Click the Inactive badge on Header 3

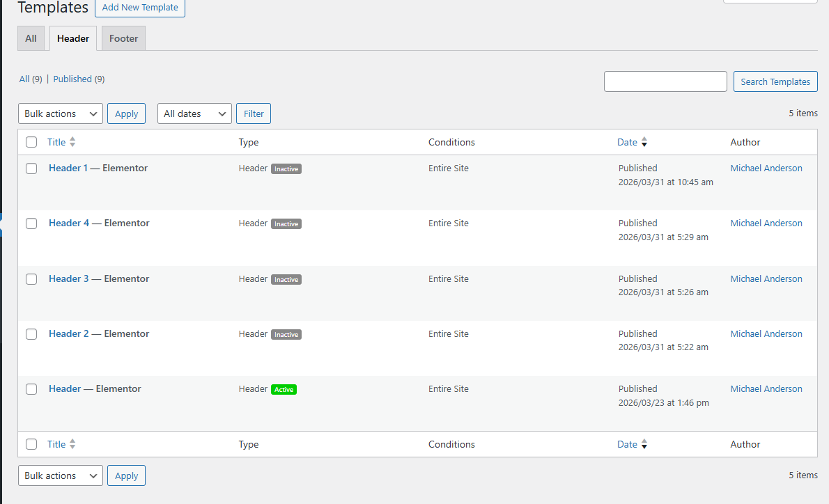pos(286,279)
